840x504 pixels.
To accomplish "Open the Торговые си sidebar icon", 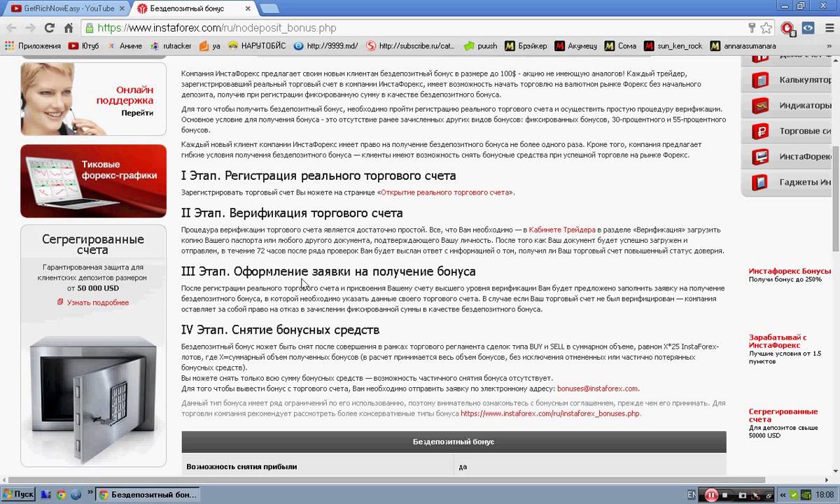I will [760, 131].
